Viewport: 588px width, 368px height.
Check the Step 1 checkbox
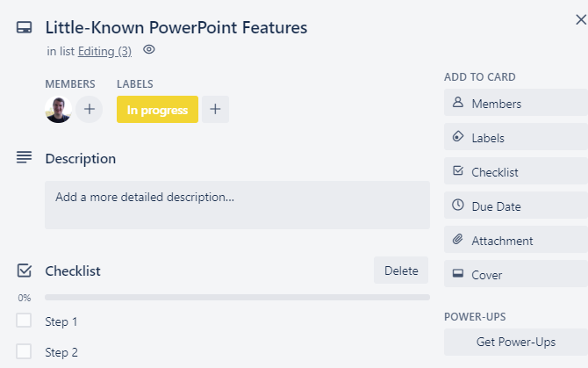point(25,321)
